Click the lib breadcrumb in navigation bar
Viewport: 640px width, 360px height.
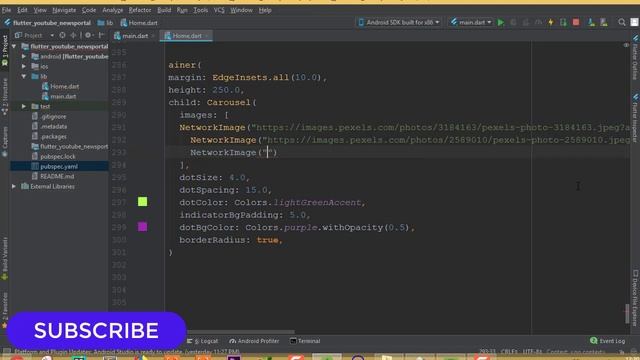(x=105, y=23)
